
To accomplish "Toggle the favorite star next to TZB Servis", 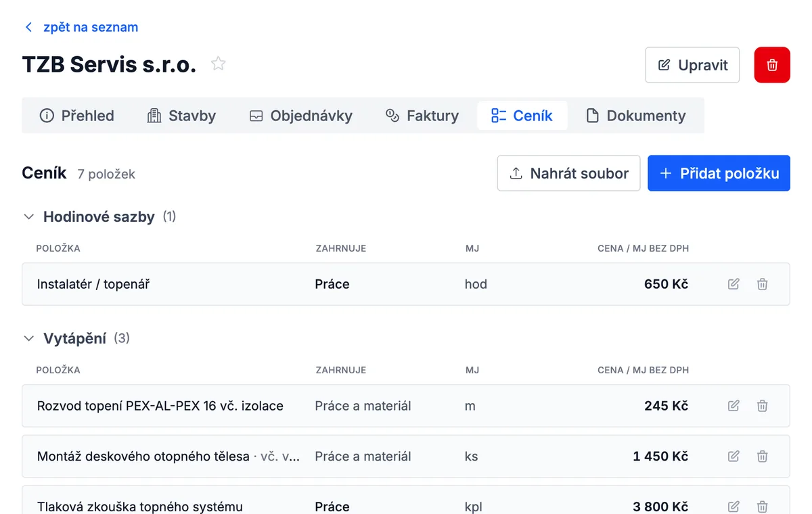I will point(218,64).
